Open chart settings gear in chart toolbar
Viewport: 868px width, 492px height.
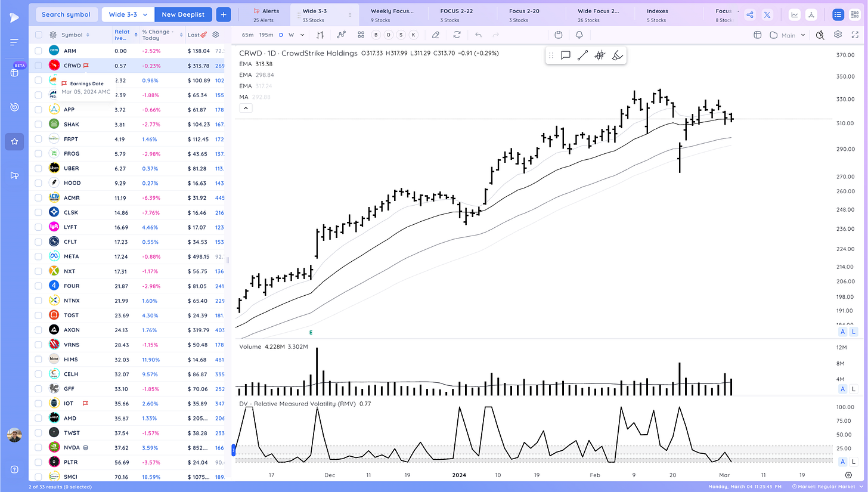[x=838, y=35]
